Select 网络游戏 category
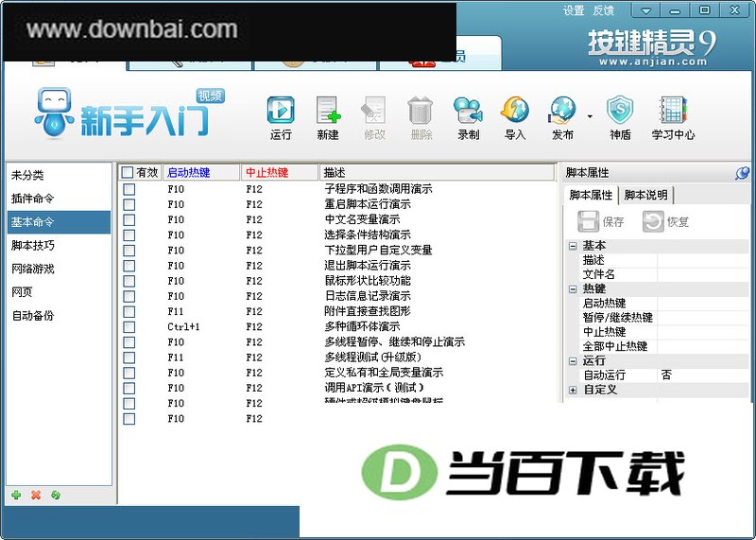Image resolution: width=756 pixels, height=540 pixels. point(59,269)
